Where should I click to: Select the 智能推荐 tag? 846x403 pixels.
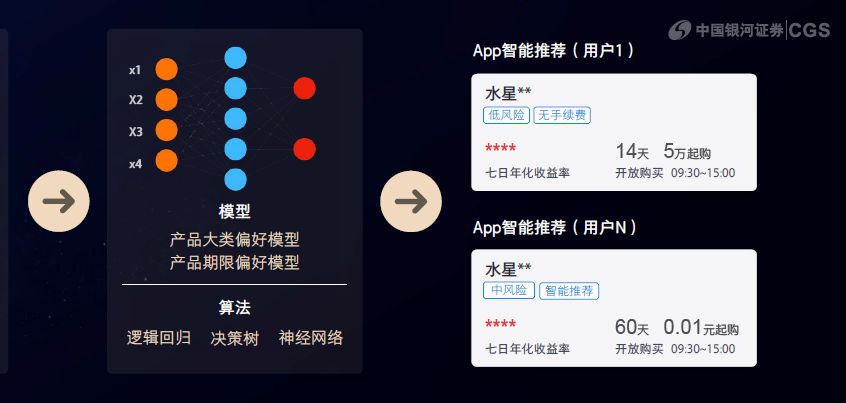pos(569,291)
